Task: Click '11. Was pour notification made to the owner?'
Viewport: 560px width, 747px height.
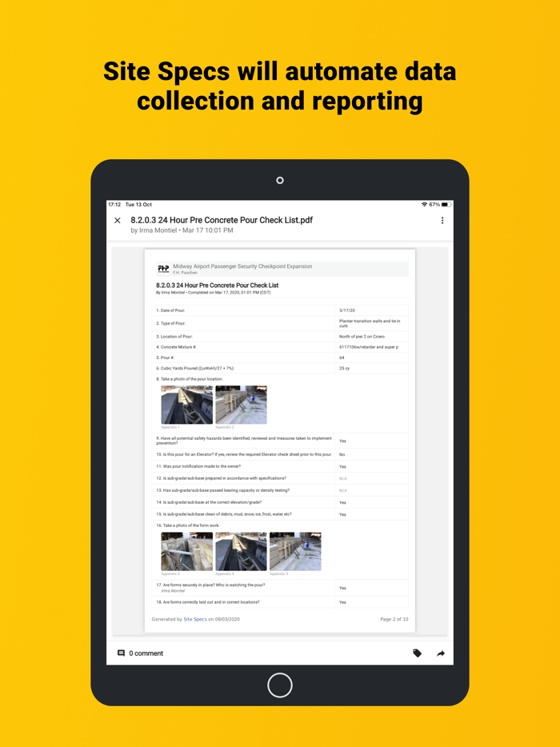Action: [198, 466]
